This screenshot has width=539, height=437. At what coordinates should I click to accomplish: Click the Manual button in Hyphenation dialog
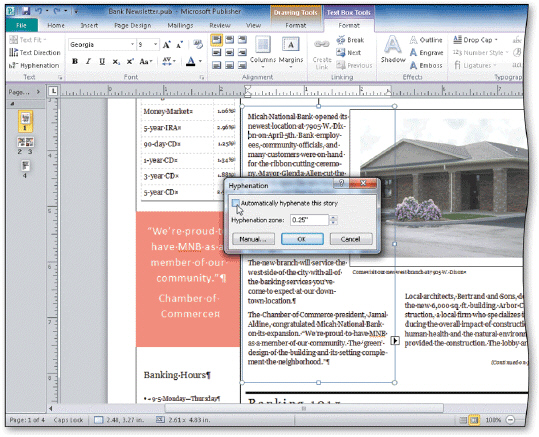pyautogui.click(x=253, y=239)
